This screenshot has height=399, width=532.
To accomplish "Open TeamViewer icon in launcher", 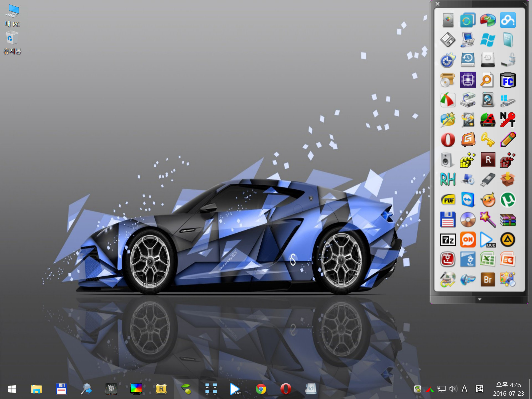I will point(468,200).
